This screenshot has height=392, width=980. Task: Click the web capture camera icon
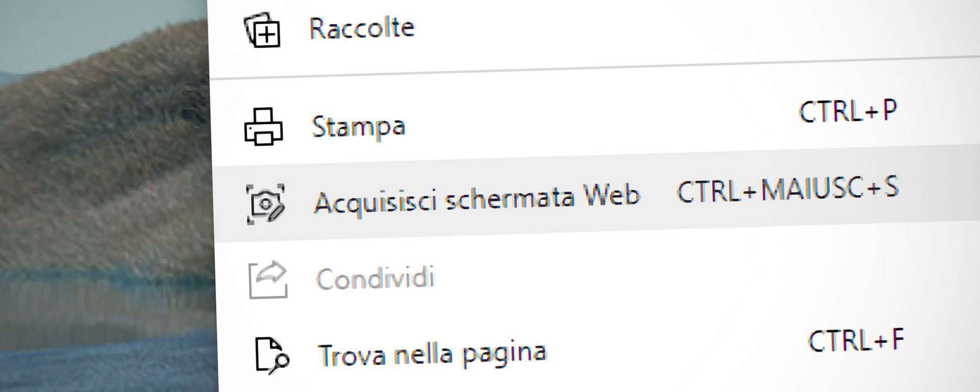265,204
